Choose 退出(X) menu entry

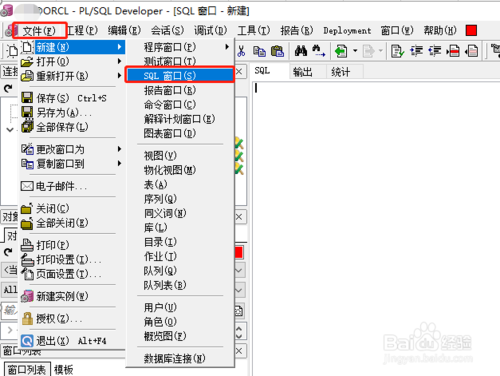point(73,341)
